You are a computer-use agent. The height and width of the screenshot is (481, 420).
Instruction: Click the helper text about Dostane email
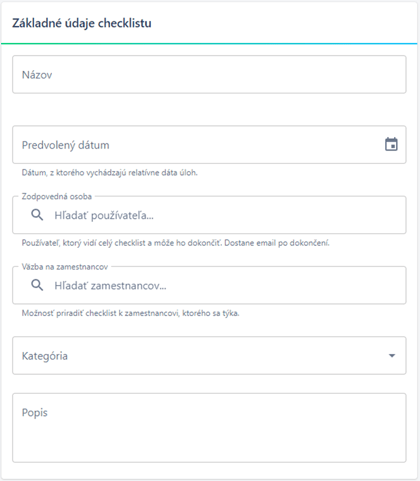tap(176, 243)
